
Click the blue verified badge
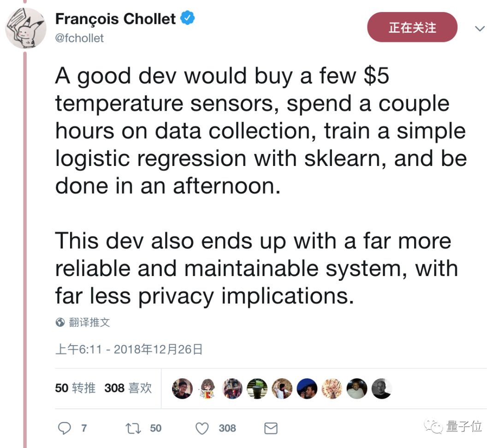(188, 19)
